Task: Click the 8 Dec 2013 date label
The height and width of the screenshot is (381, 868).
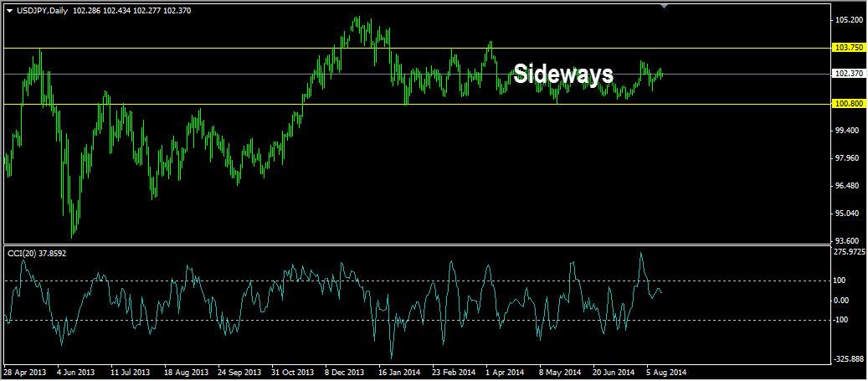Action: (x=345, y=373)
